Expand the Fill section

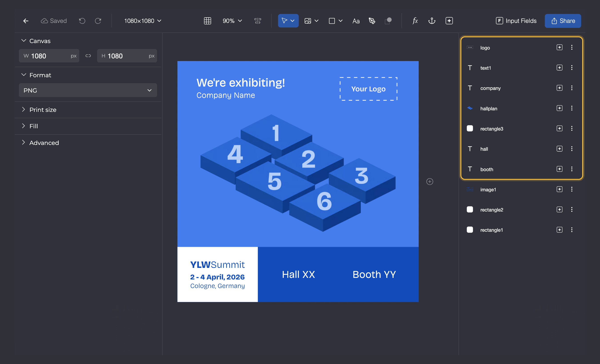[x=24, y=126]
